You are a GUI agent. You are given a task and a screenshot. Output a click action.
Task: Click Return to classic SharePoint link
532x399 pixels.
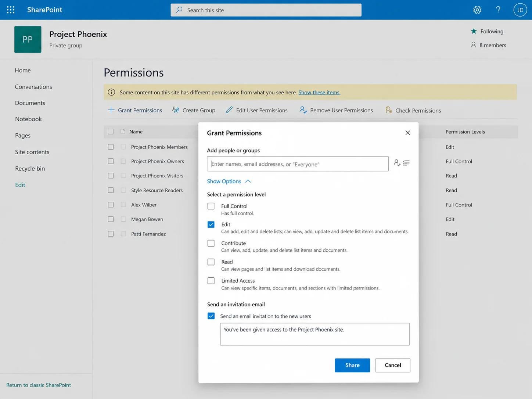coord(39,385)
